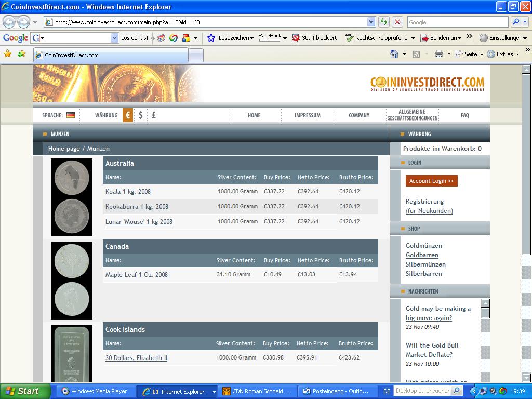Switch to Posteingang Outlook taskbar button
Viewport: 532px width, 399px height.
coord(338,391)
